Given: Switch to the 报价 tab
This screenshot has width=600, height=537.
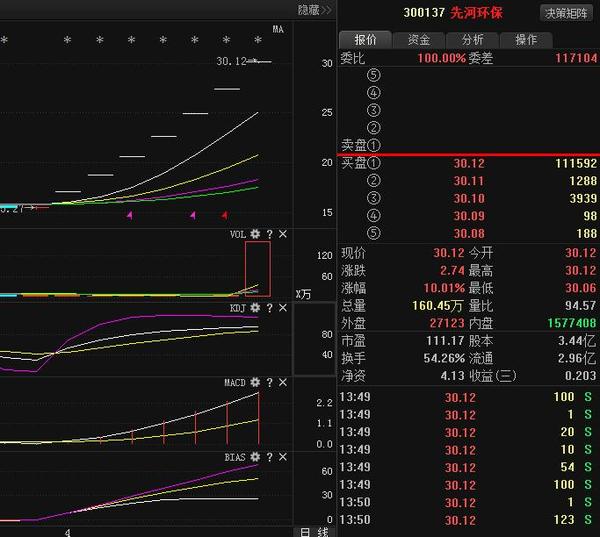Looking at the screenshot, I should [x=365, y=39].
